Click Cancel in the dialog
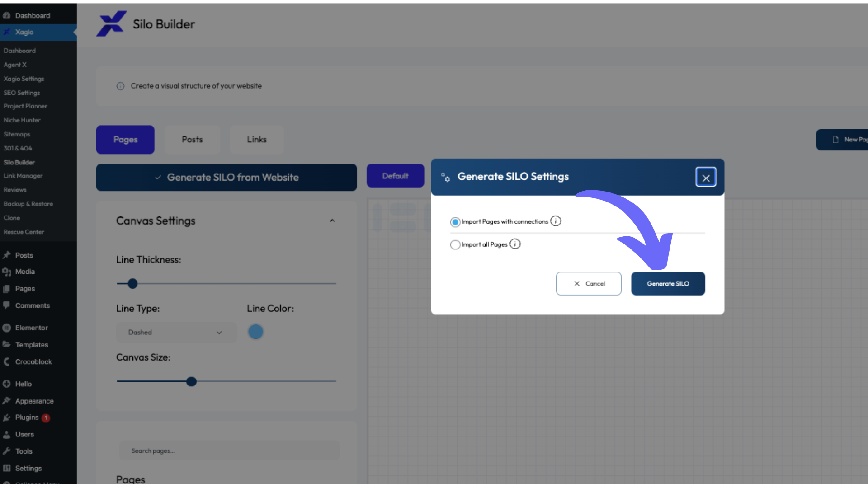This screenshot has width=868, height=488. pyautogui.click(x=589, y=284)
